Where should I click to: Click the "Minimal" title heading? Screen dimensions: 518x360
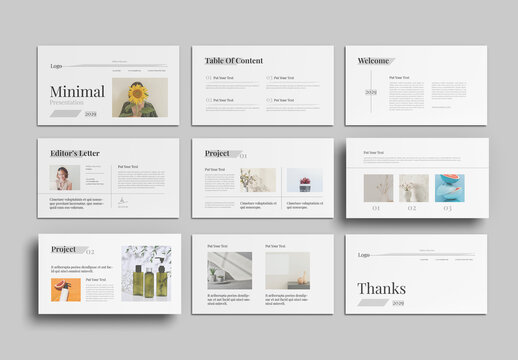pos(77,92)
